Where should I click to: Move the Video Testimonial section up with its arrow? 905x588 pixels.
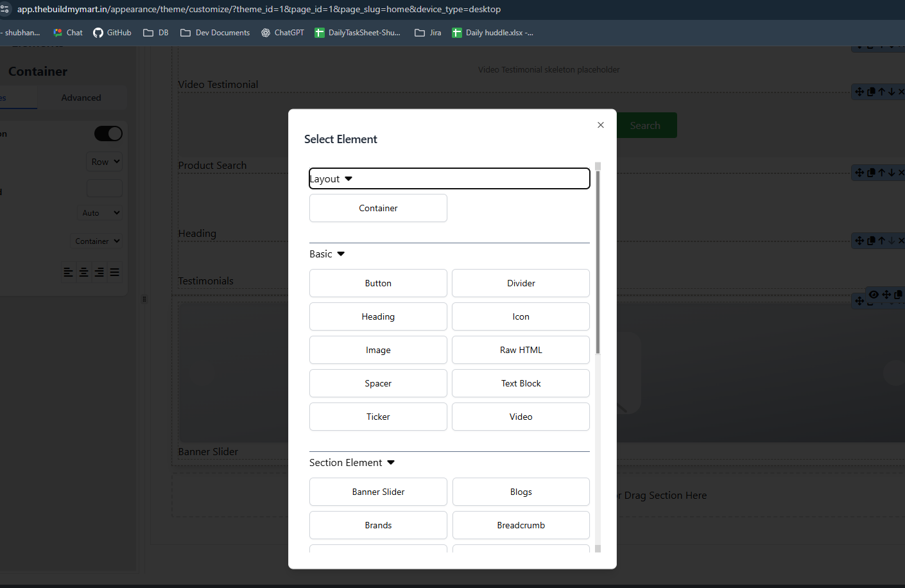(882, 92)
